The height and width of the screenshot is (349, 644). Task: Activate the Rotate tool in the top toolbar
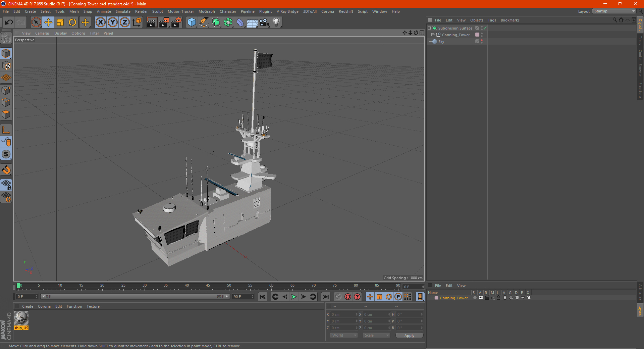[72, 22]
